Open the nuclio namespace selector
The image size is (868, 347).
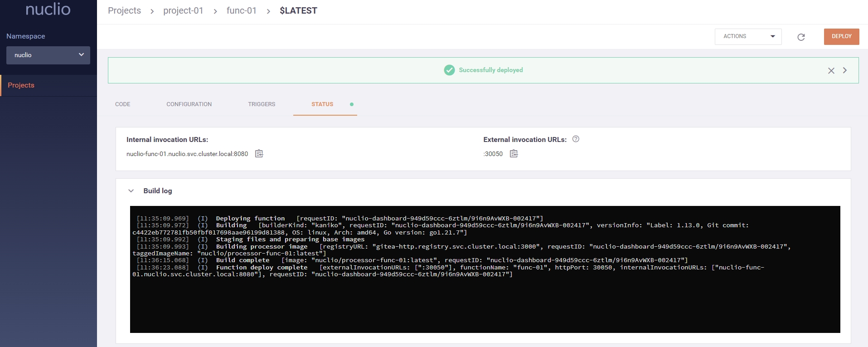pos(48,55)
